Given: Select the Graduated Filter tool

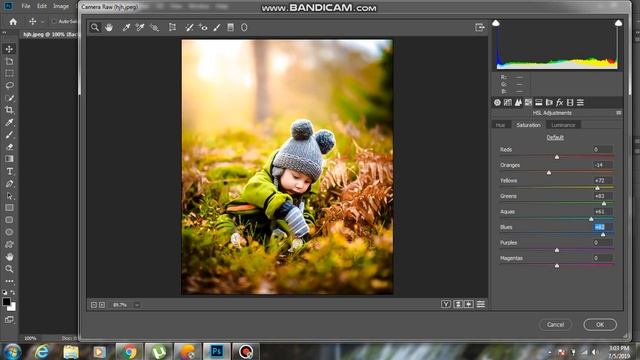Looking at the screenshot, I should point(231,27).
